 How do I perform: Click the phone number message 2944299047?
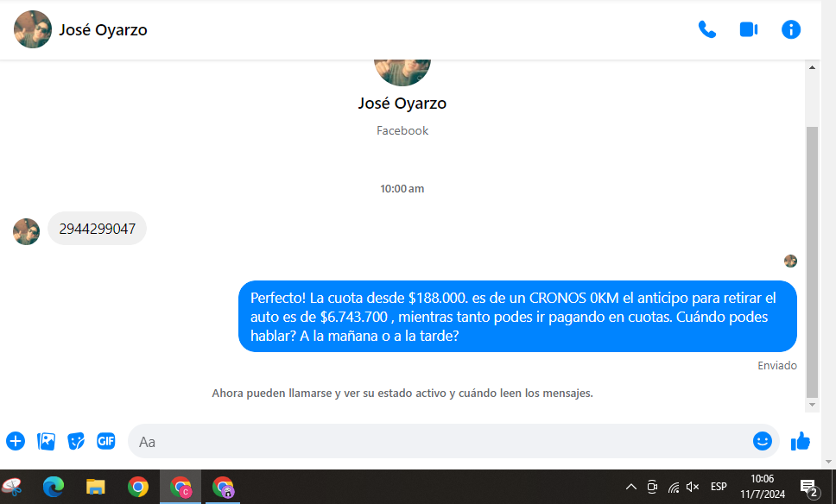pos(97,229)
